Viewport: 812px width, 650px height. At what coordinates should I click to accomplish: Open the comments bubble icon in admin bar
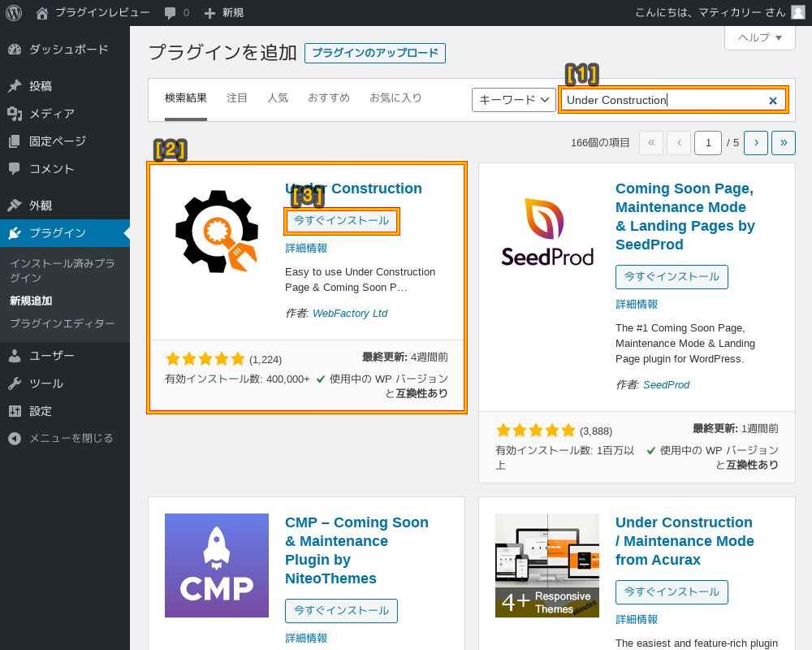[170, 13]
